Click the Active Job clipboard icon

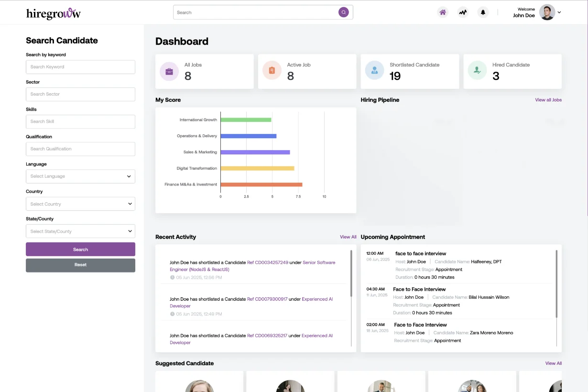pyautogui.click(x=272, y=71)
